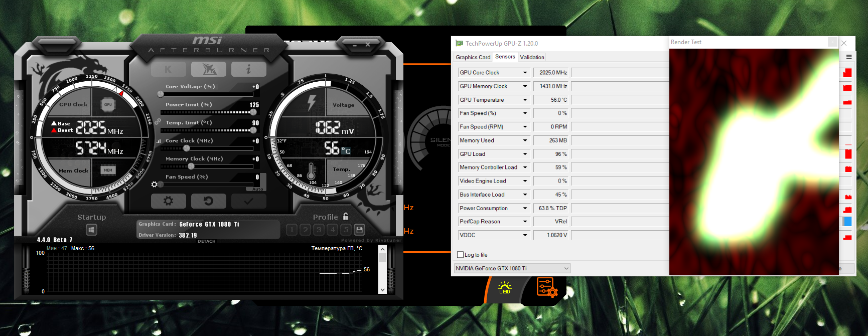Viewport: 868px width, 336px height.
Task: Expand the VDDC sensor dropdown
Action: [525, 235]
